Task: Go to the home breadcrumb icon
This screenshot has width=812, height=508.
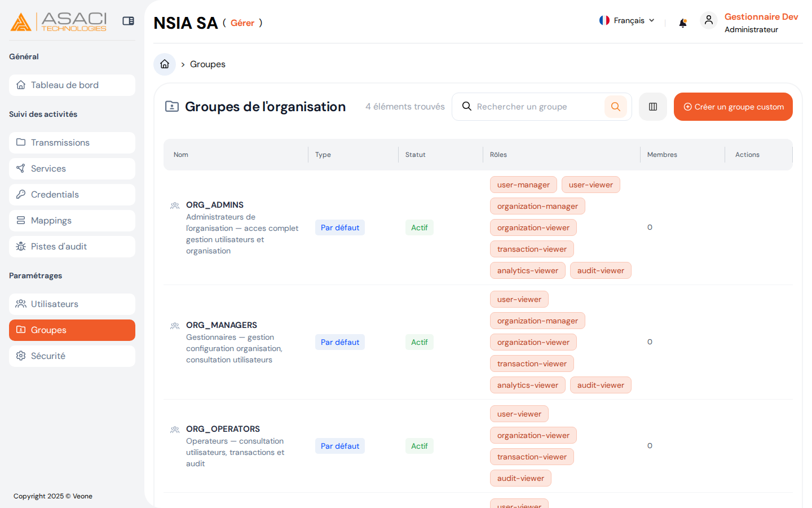Action: tap(165, 64)
